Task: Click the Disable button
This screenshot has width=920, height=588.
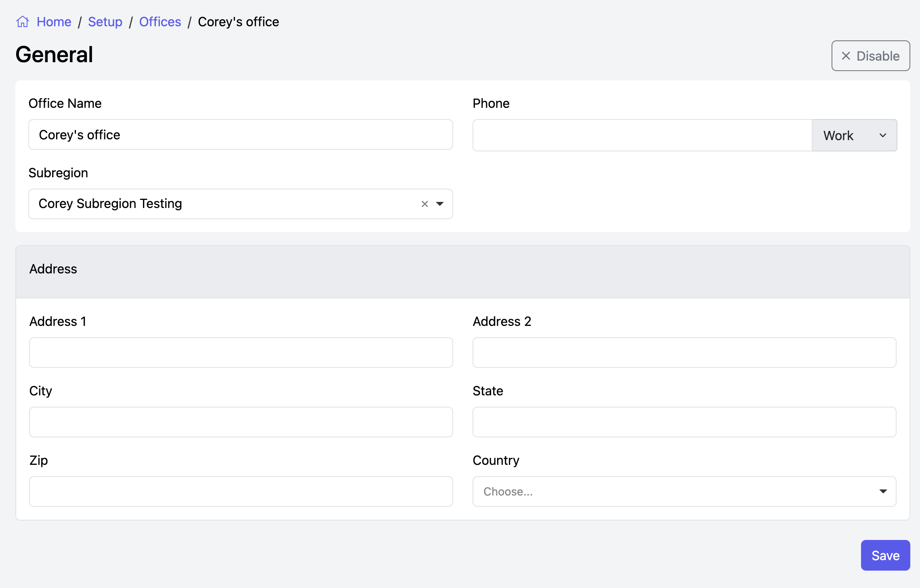Action: [x=870, y=56]
